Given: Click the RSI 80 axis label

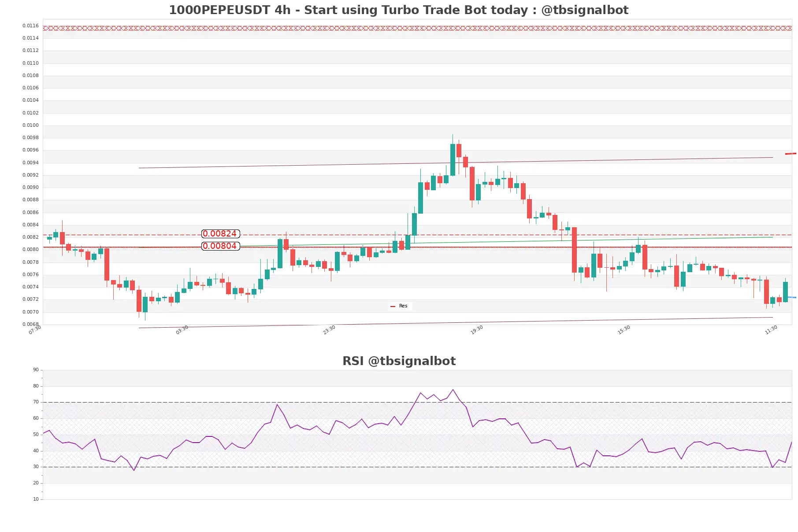Looking at the screenshot, I should [36, 386].
